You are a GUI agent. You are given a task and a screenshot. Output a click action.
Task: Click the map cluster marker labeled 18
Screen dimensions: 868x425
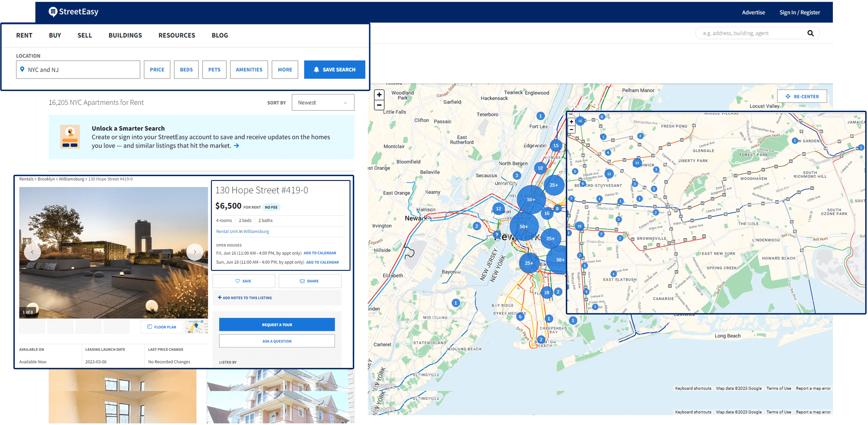pyautogui.click(x=547, y=292)
